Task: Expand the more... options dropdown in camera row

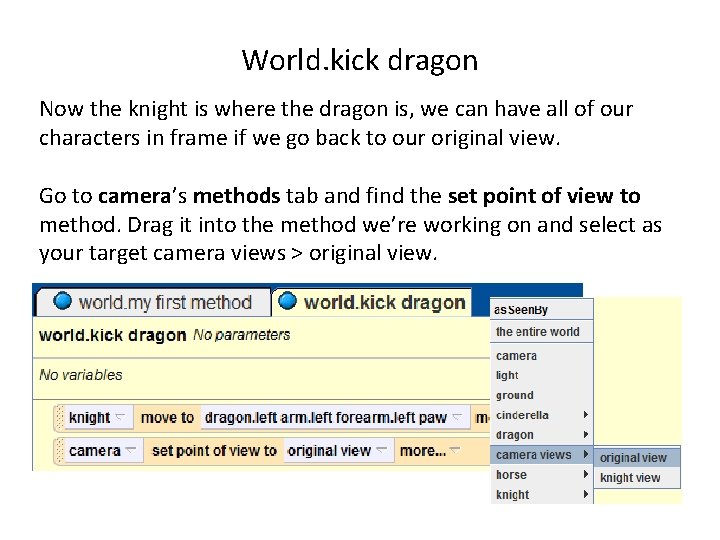Action: 430,450
